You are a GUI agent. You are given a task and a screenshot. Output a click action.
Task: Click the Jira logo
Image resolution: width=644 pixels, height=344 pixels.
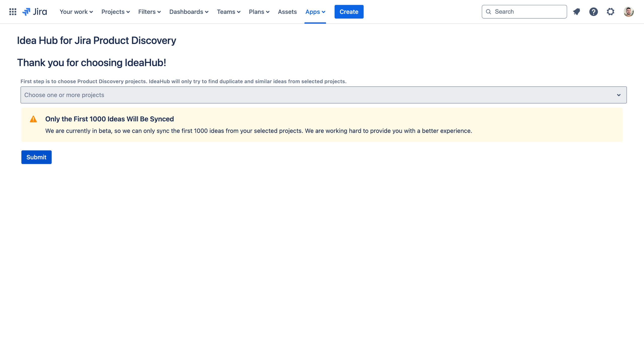(34, 12)
